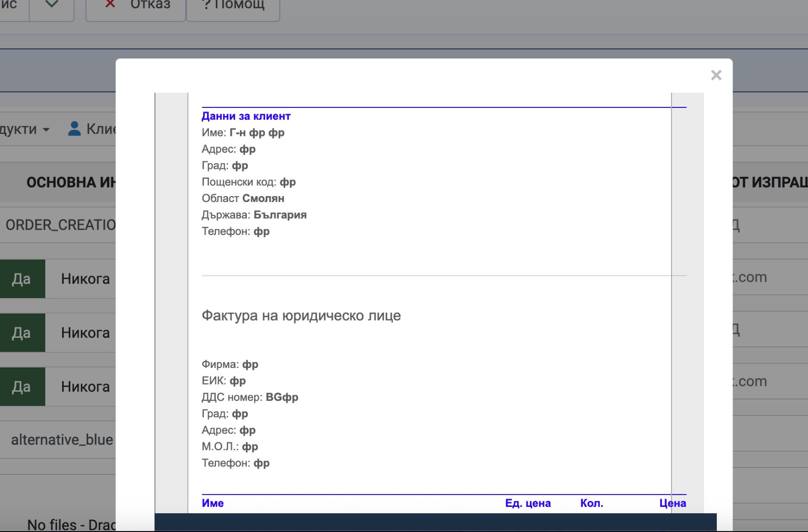The height and width of the screenshot is (532, 808).
Task: Click the Кол. column header
Action: click(x=592, y=503)
